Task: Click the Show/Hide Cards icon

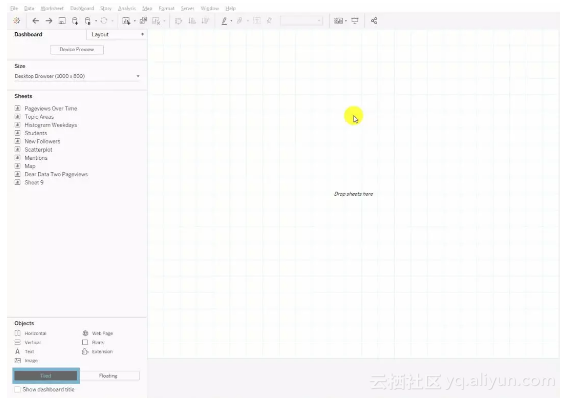Action: click(x=338, y=21)
